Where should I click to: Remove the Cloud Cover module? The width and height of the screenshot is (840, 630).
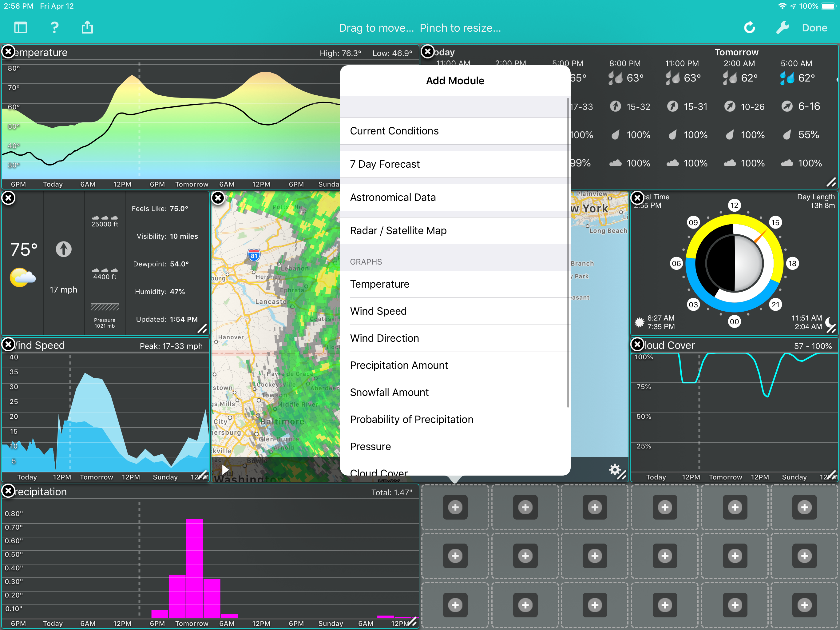(637, 345)
